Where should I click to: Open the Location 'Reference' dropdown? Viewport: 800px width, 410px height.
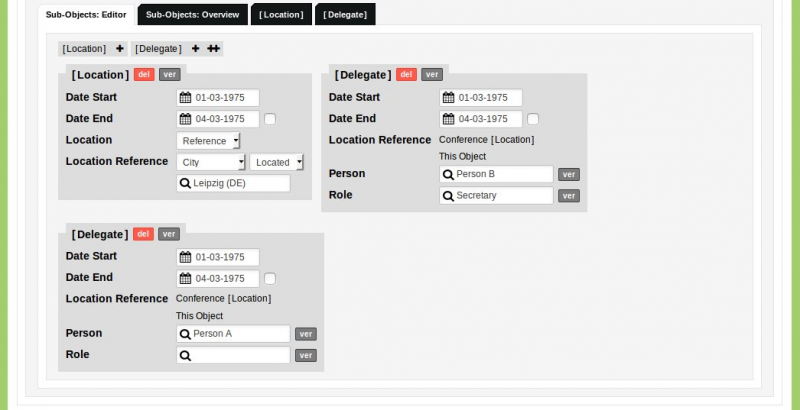208,141
